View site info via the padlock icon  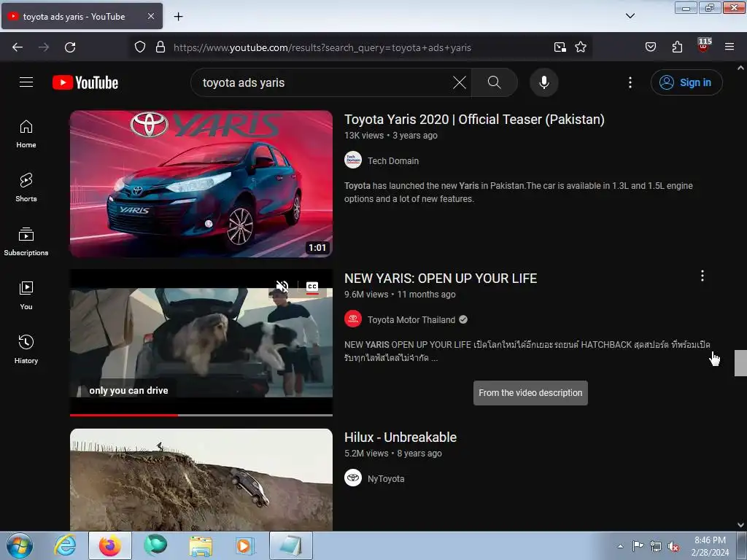[x=160, y=47]
